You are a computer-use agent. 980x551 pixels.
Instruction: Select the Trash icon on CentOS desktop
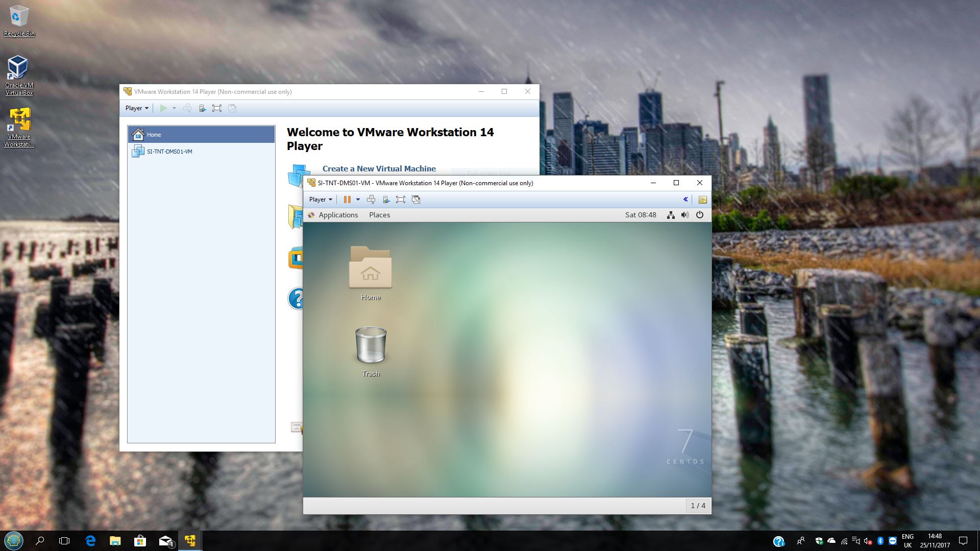371,352
